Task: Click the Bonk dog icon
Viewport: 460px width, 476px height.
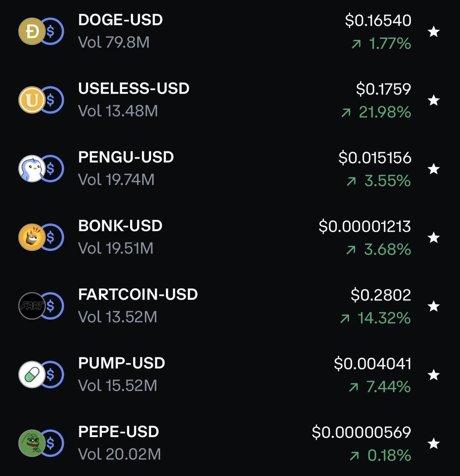Action: [x=32, y=237]
